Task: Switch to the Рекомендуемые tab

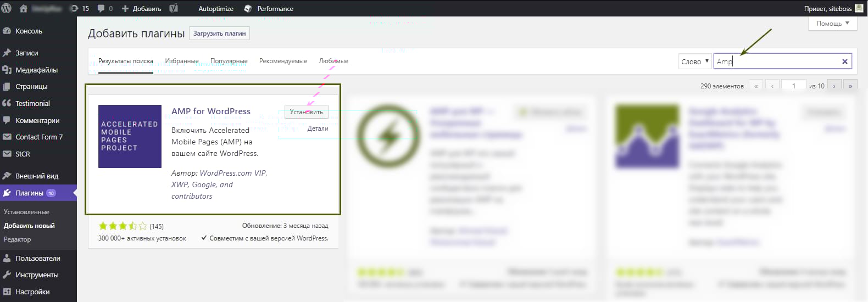Action: tap(283, 61)
